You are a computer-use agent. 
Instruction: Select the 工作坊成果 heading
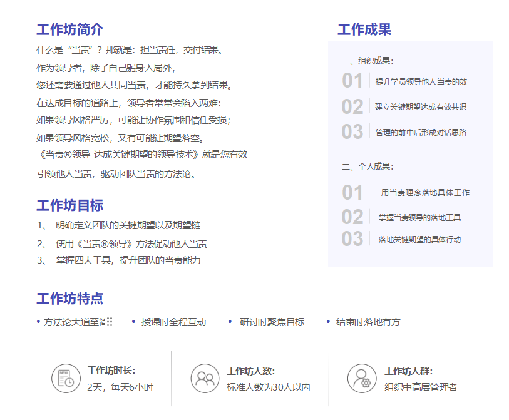coord(364,29)
